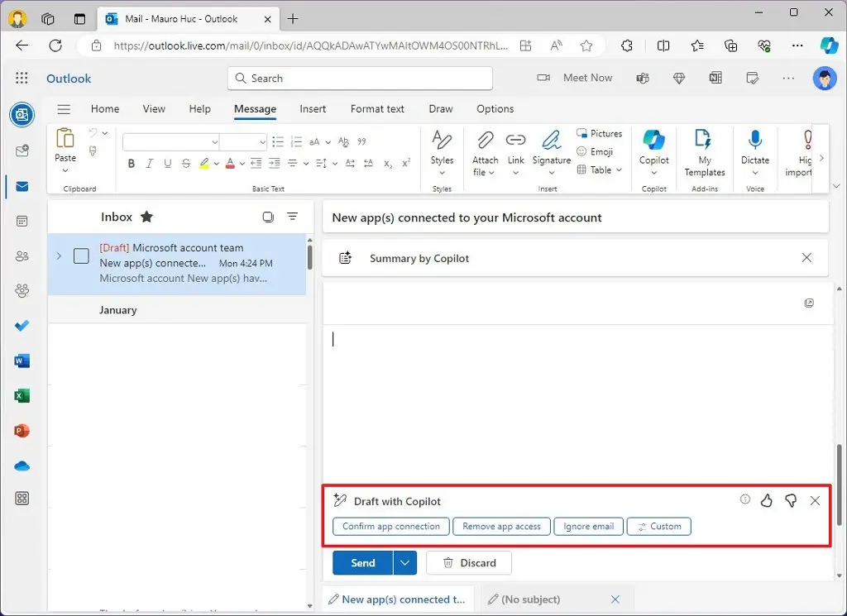Toggle bold formatting

(131, 163)
